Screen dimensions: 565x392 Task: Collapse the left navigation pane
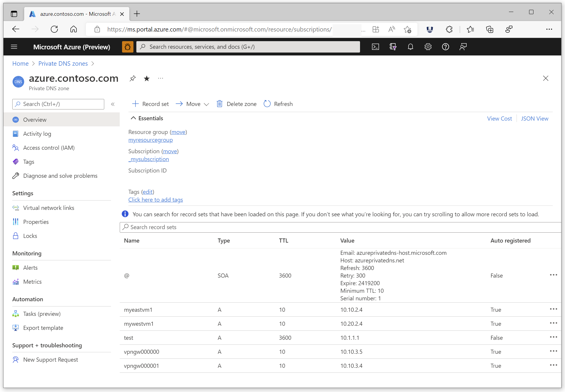113,104
